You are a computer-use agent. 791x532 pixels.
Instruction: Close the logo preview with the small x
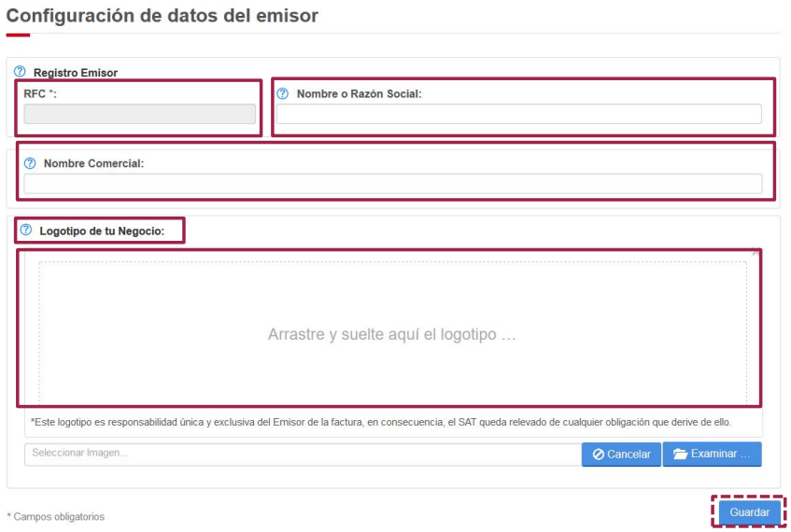point(755,252)
